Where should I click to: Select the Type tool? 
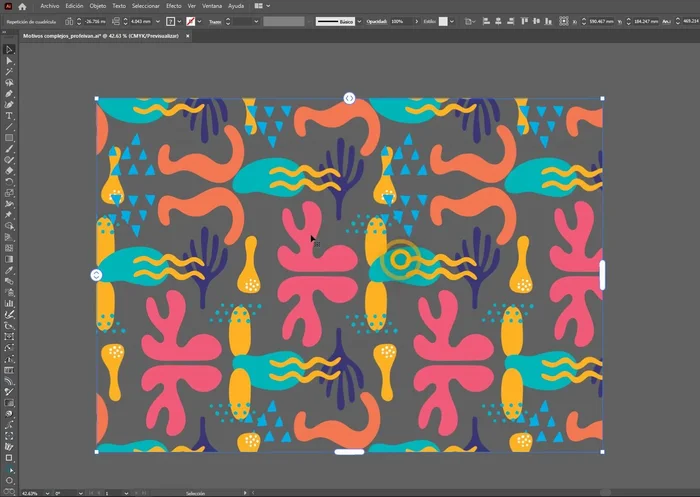(x=9, y=115)
